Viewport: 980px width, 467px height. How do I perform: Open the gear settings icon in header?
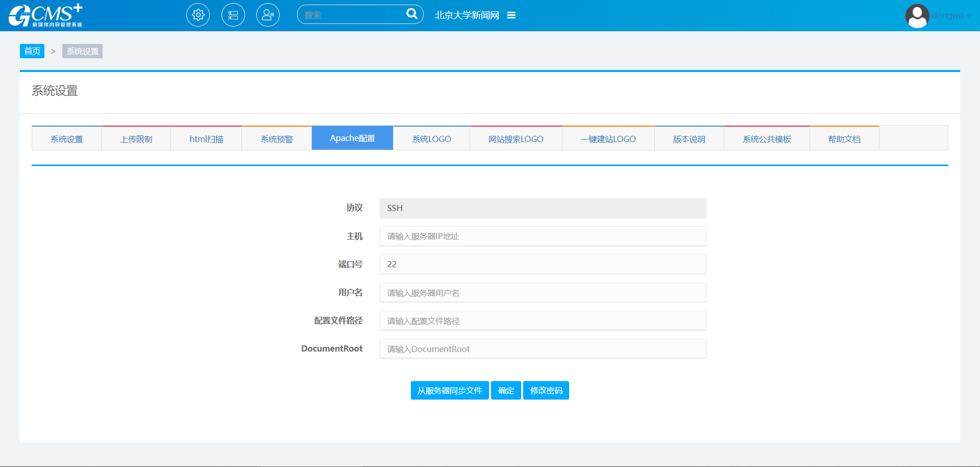click(198, 15)
